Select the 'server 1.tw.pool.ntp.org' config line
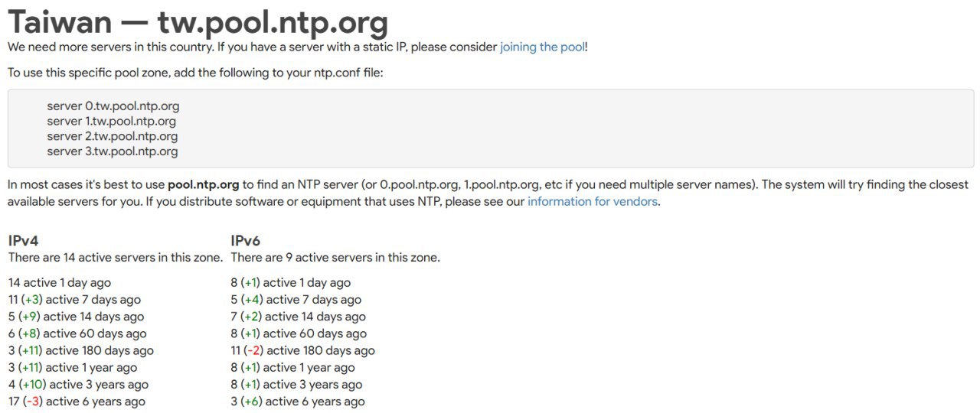 coord(112,121)
